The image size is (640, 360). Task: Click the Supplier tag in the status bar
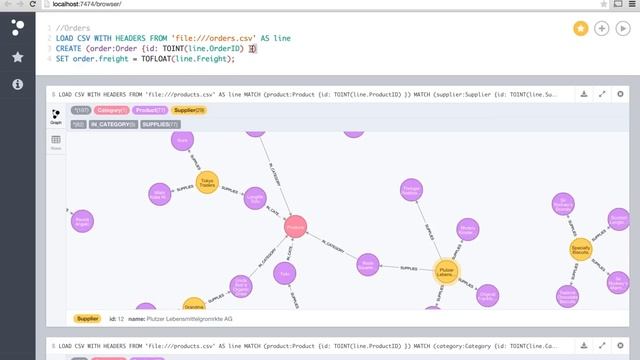87,319
